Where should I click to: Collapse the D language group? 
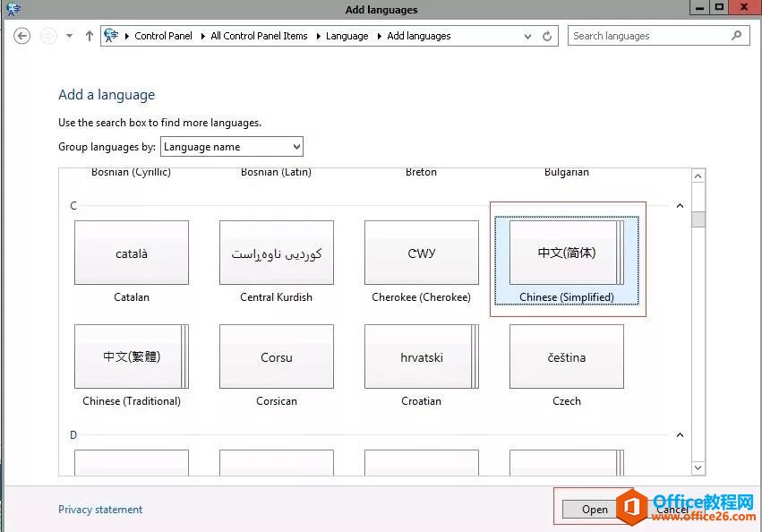(x=680, y=434)
